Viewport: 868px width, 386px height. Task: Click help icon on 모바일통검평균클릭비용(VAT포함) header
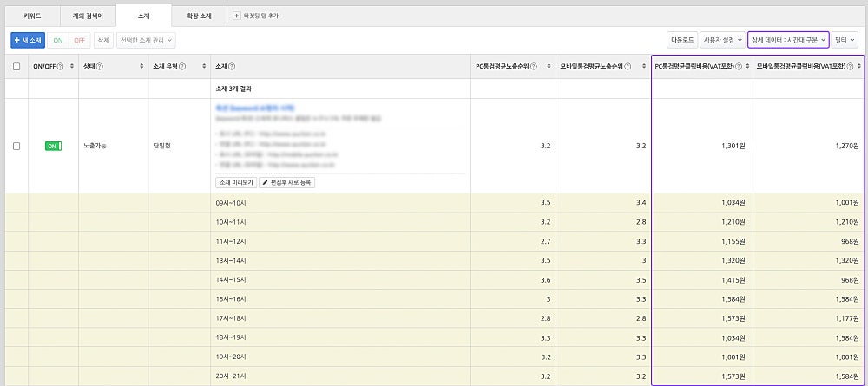850,67
